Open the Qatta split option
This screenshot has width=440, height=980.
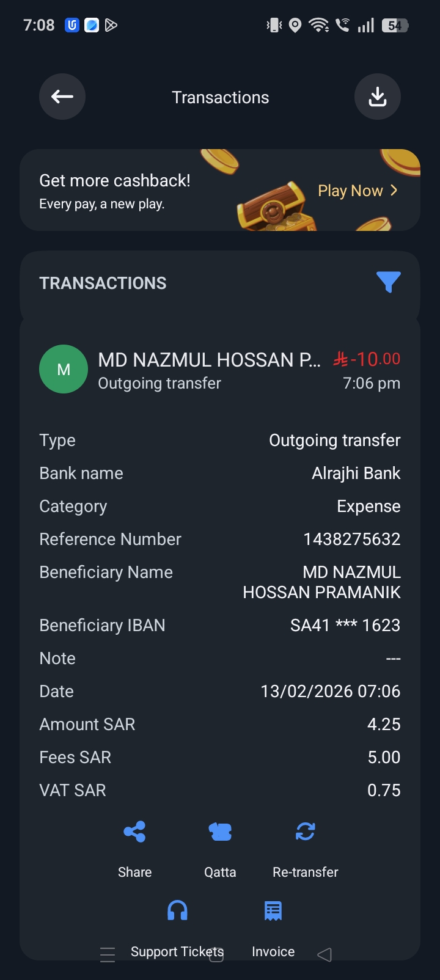coord(220,832)
